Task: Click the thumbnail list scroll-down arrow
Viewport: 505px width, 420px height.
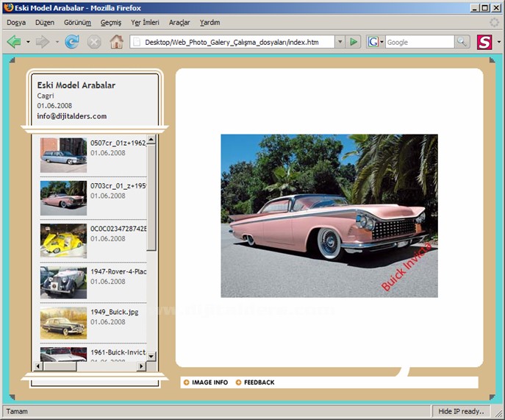Action: (x=151, y=356)
